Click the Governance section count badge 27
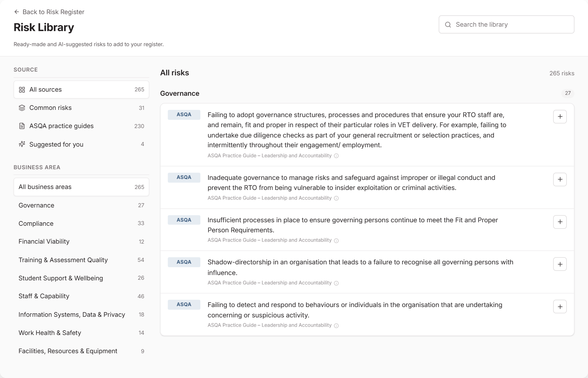Image resolution: width=588 pixels, height=378 pixels. [568, 93]
